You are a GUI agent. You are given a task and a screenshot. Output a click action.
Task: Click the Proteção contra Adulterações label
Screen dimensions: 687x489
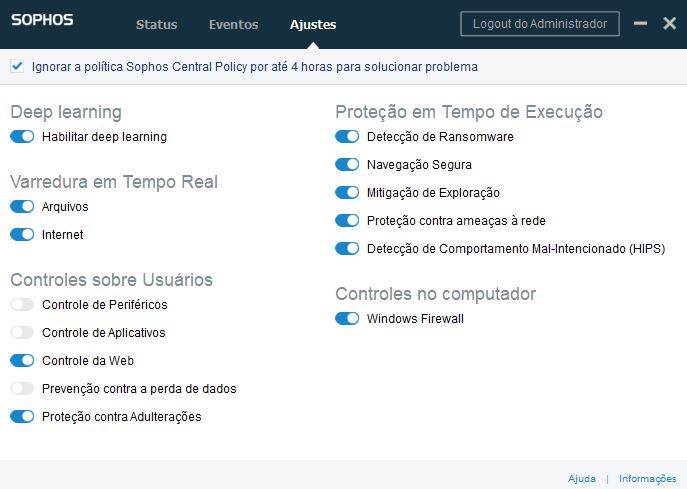(122, 417)
